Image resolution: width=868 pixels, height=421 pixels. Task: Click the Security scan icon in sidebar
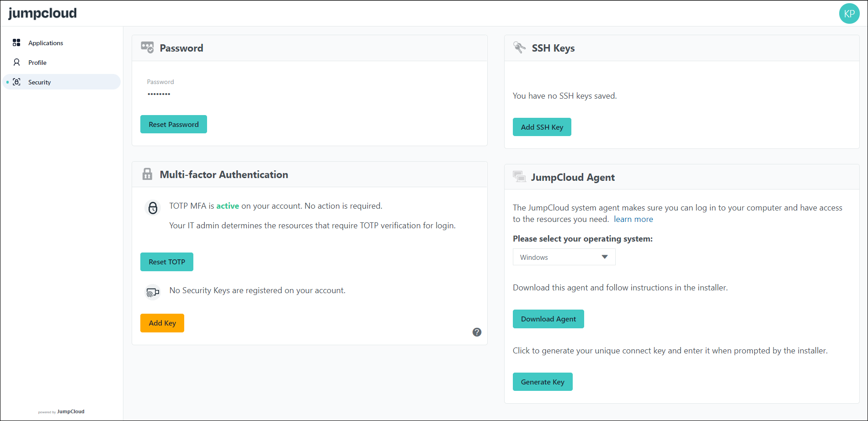16,82
